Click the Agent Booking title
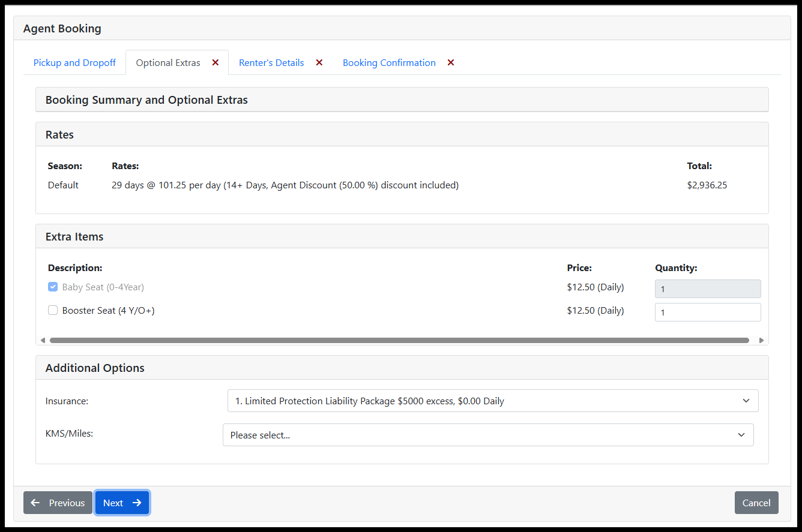The image size is (802, 532). pyautogui.click(x=62, y=28)
